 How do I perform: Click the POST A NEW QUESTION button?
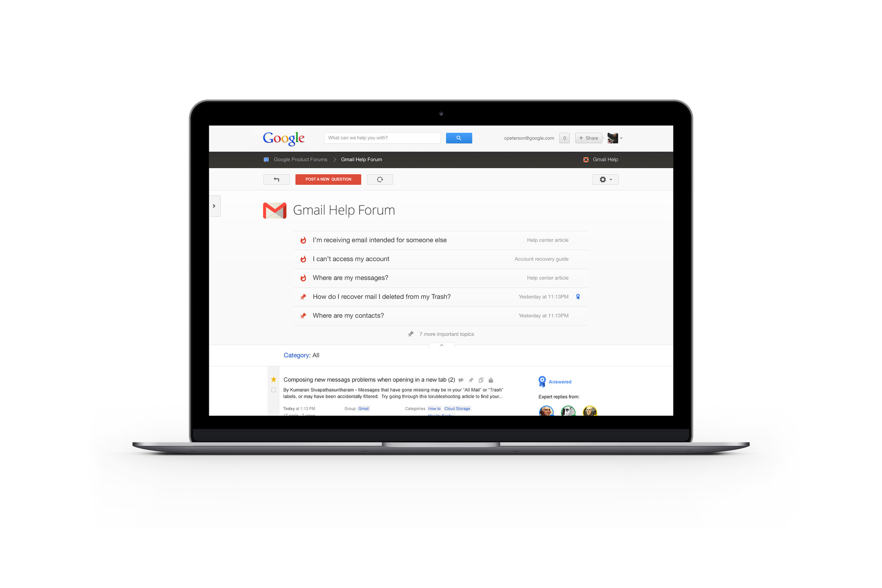pyautogui.click(x=328, y=179)
